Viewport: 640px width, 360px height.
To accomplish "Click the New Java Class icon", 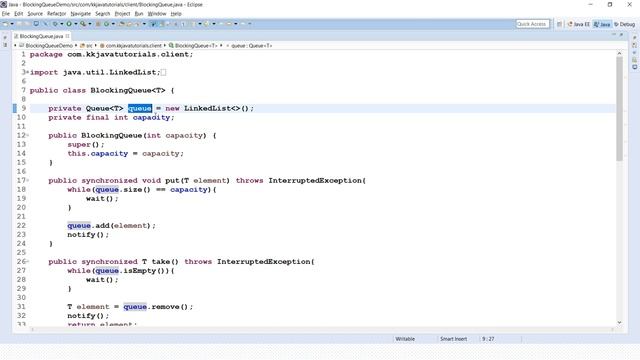I will (x=107, y=24).
